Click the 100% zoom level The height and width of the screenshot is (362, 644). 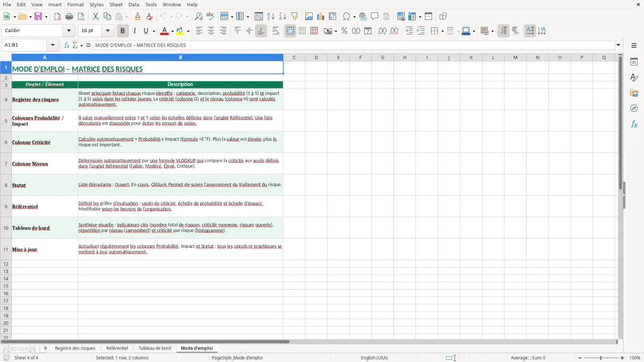click(635, 358)
